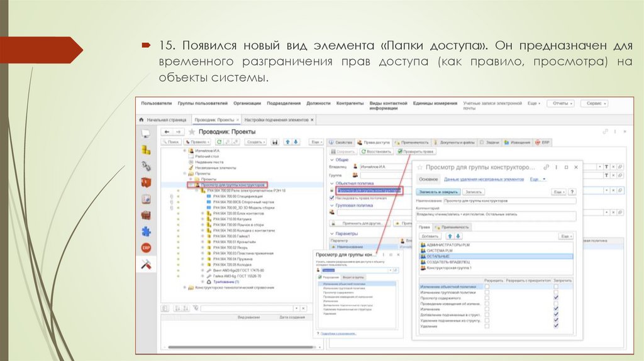Viewport: 644px width, 361px height.
Task: Click the gold coins icon in left sidebar
Action: click(146, 150)
